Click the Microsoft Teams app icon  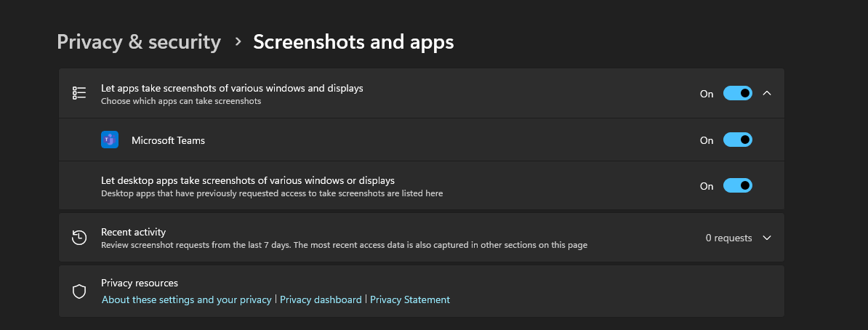point(110,140)
